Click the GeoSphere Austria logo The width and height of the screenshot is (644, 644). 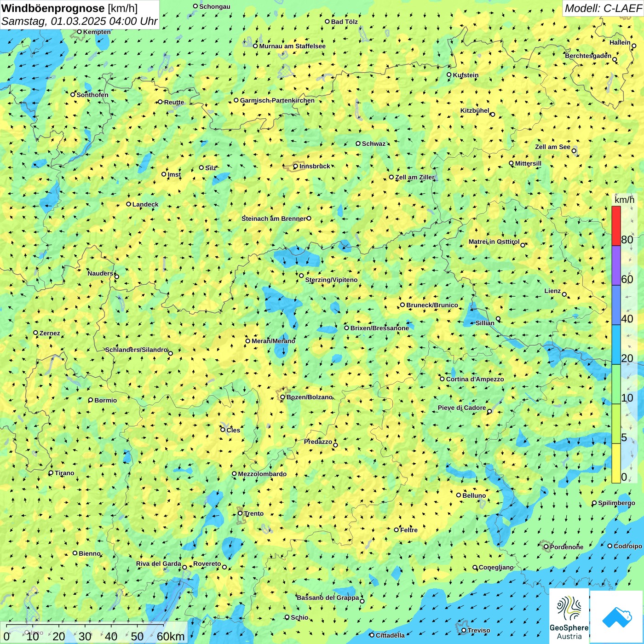pyautogui.click(x=569, y=616)
